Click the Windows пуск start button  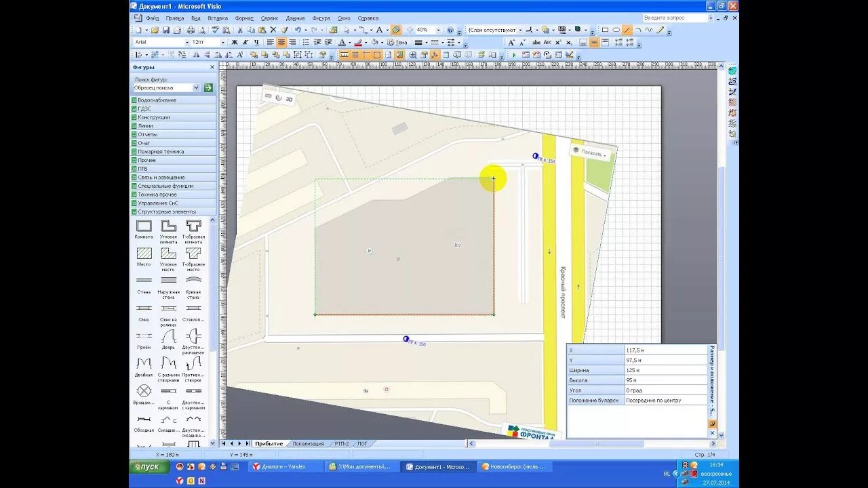149,466
